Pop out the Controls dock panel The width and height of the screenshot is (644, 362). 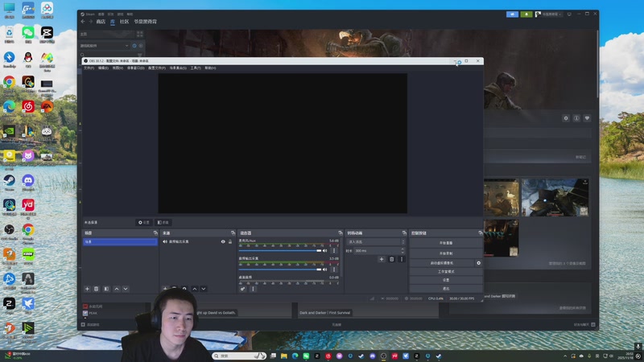(x=480, y=233)
